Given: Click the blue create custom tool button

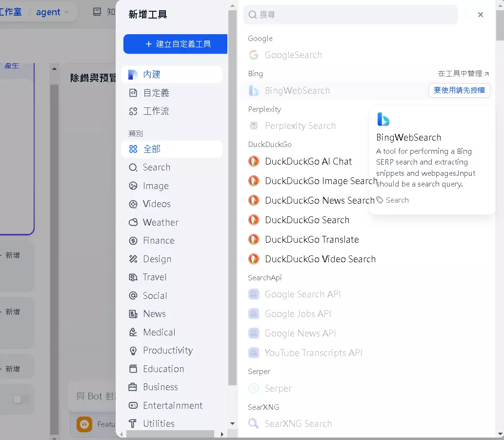Looking at the screenshot, I should pos(176,44).
